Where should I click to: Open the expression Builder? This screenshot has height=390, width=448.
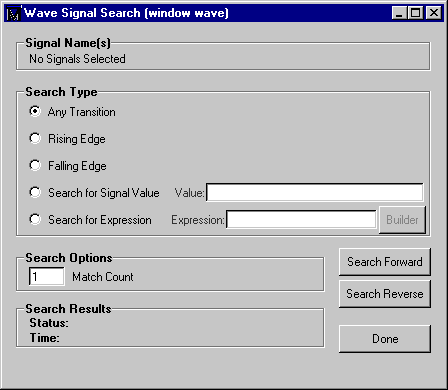(x=402, y=220)
